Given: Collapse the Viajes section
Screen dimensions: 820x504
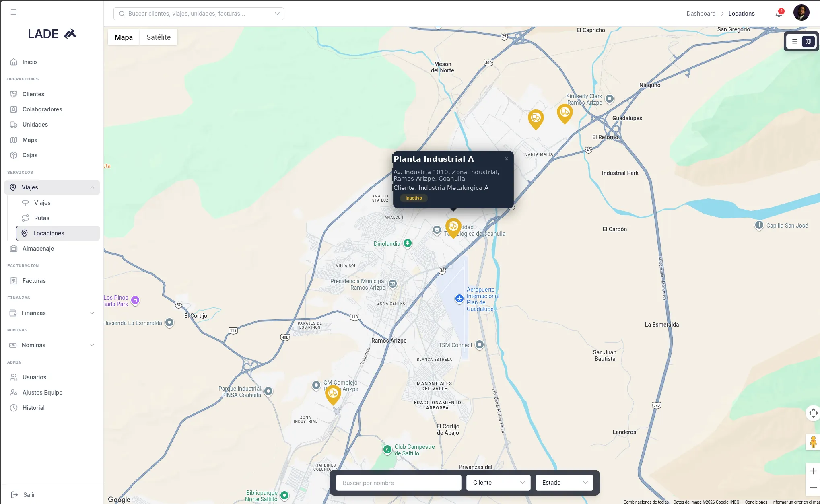Looking at the screenshot, I should pyautogui.click(x=52, y=187).
